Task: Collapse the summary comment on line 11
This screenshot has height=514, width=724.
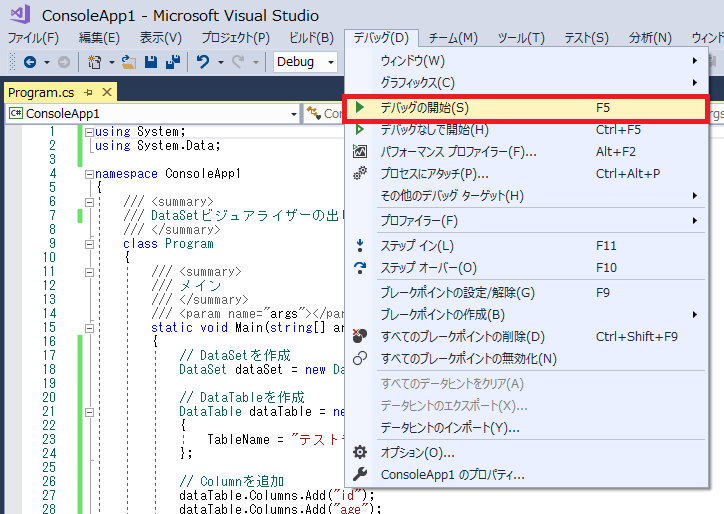Action: point(90,272)
